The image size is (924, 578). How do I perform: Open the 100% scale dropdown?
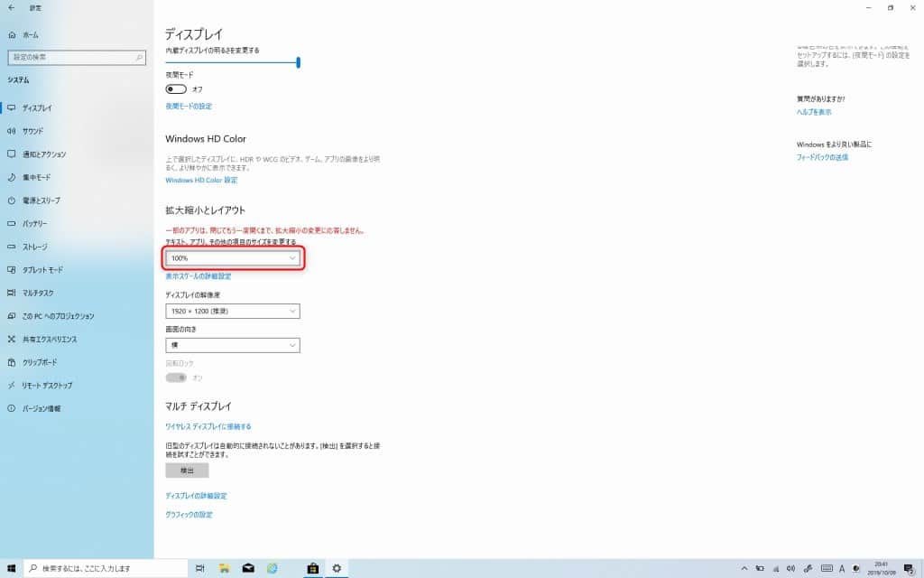233,258
